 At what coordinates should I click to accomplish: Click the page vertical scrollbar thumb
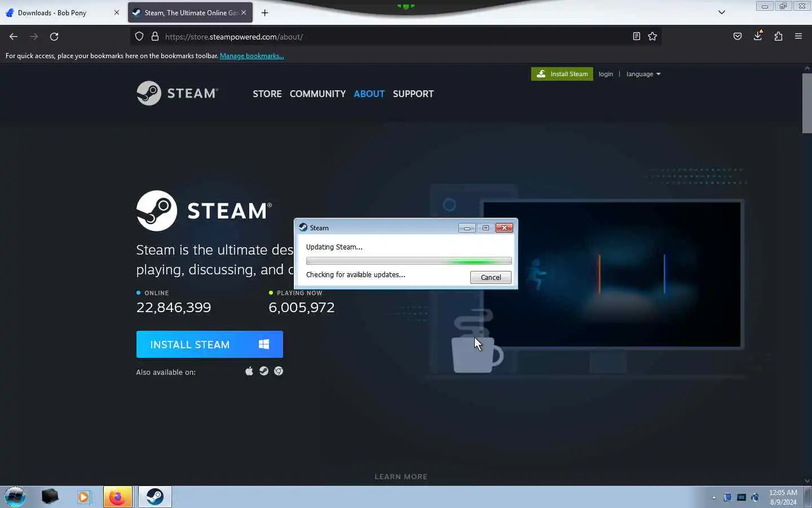807,103
